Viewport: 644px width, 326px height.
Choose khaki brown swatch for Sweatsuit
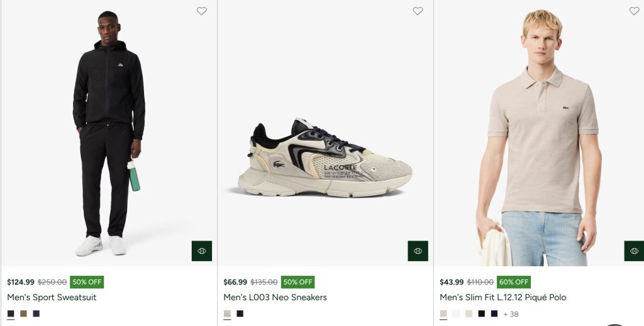23,313
